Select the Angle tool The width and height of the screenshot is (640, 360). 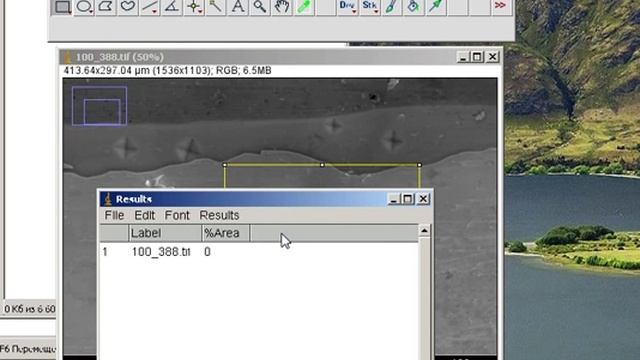(x=172, y=6)
